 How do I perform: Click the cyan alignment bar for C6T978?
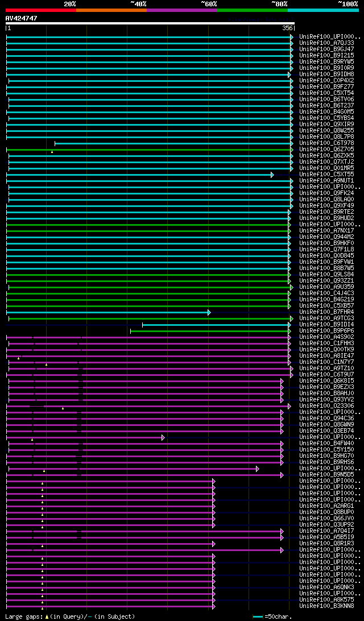tap(172, 143)
